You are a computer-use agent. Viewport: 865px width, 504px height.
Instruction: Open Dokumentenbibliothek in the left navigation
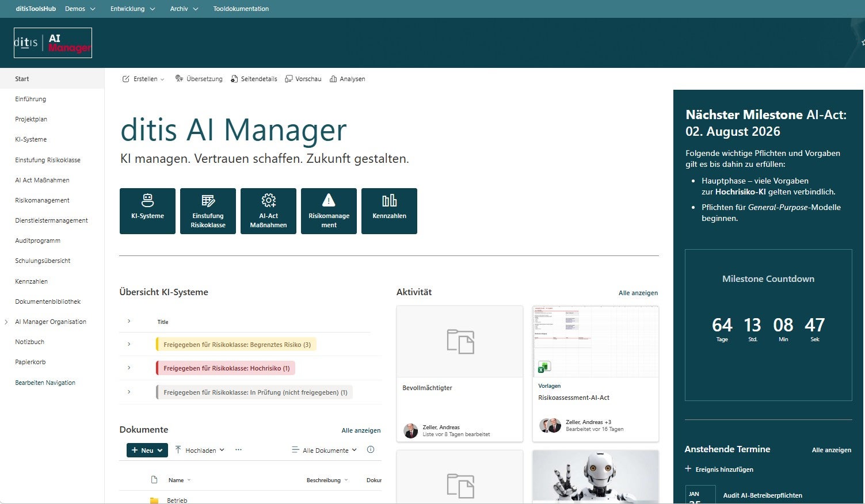[x=48, y=301]
